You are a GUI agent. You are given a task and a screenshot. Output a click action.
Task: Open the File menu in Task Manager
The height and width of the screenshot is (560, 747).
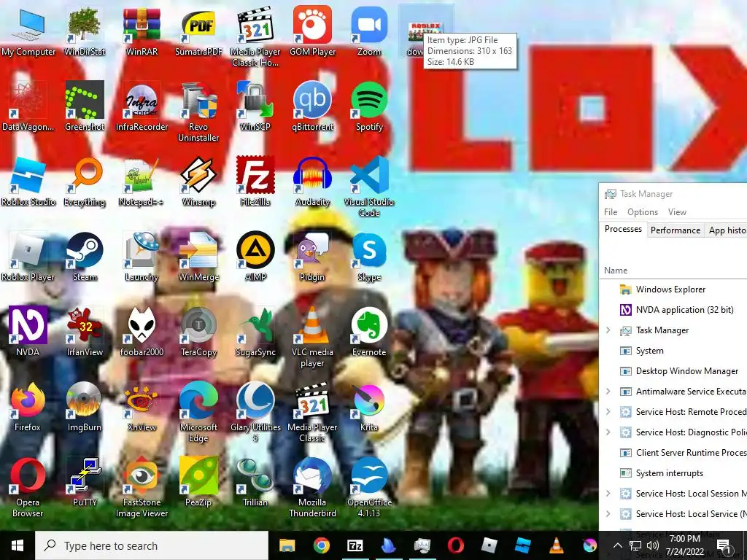tap(611, 212)
